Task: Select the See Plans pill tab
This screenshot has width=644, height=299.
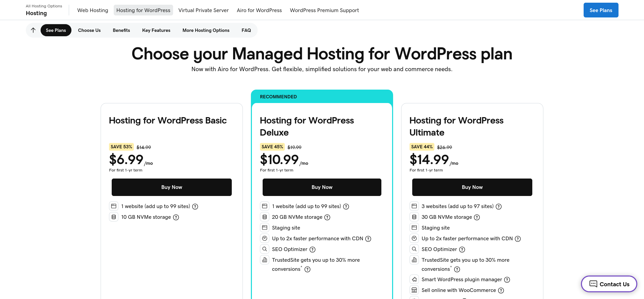Action: [56, 30]
